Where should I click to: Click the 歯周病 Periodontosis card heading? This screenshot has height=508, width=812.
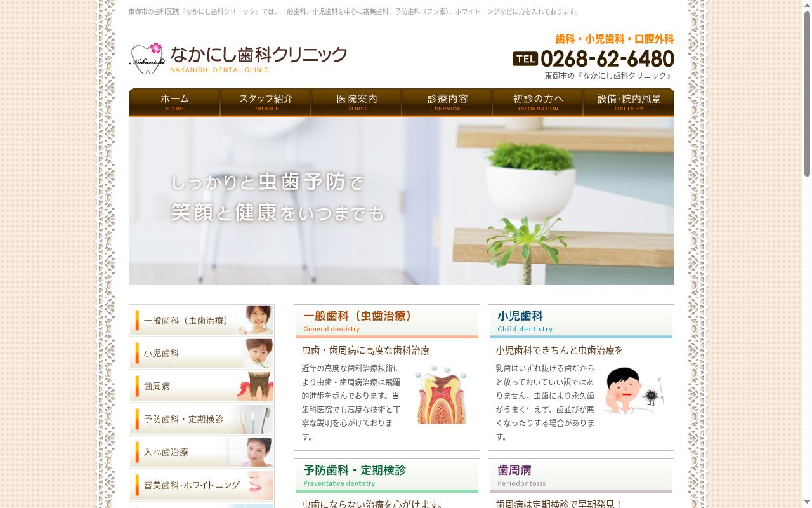pyautogui.click(x=581, y=476)
